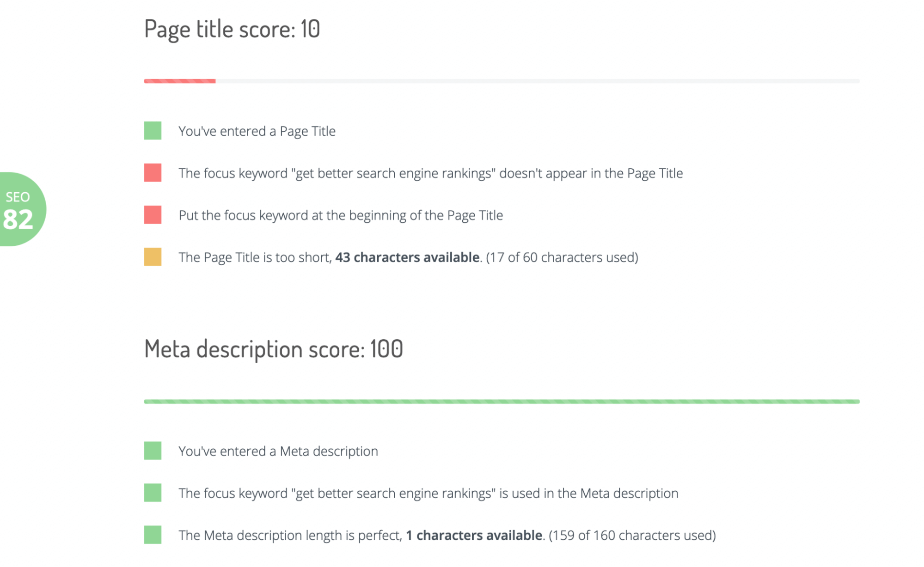Click red indicator for keyword missing from Page Title
Viewport: 924px width, 567px height.
(x=153, y=173)
